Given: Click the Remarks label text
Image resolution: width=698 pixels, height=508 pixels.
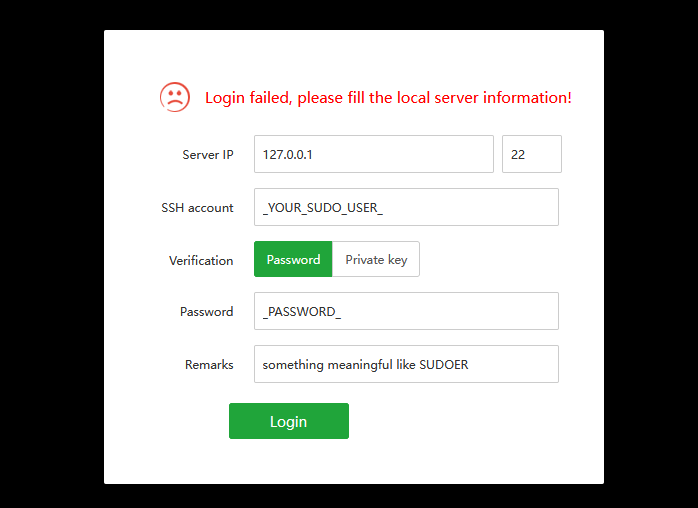Looking at the screenshot, I should tap(209, 365).
